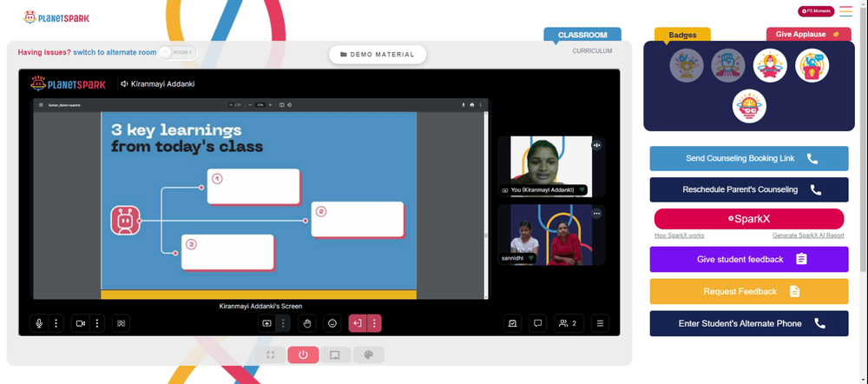Open the color palette theme button
The height and width of the screenshot is (384, 868).
point(369,355)
